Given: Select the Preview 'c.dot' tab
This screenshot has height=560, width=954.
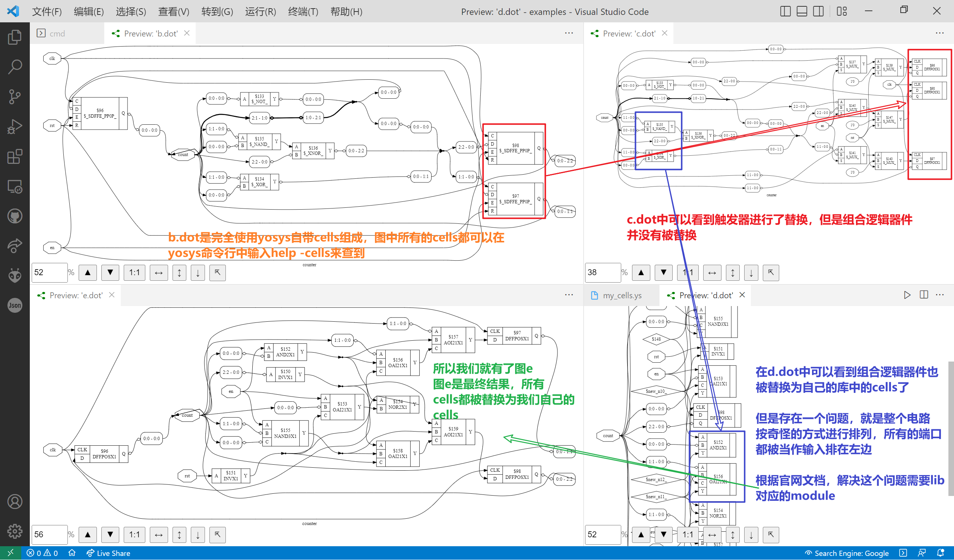Looking at the screenshot, I should point(629,33).
